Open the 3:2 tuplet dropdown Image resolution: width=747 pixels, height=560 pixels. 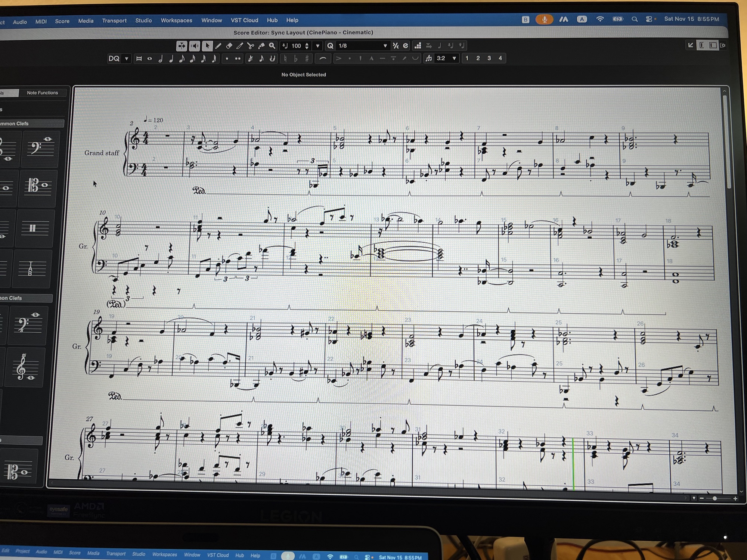[x=454, y=59]
